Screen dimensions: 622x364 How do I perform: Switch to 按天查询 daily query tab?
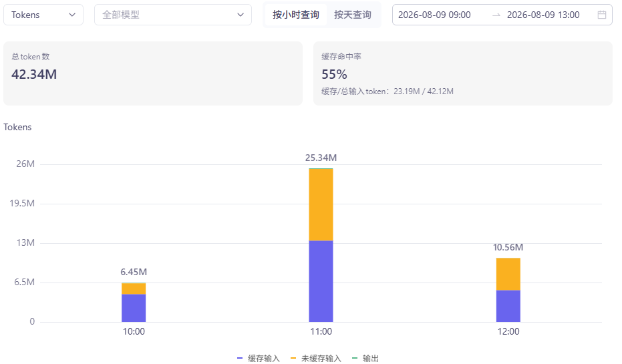(353, 15)
